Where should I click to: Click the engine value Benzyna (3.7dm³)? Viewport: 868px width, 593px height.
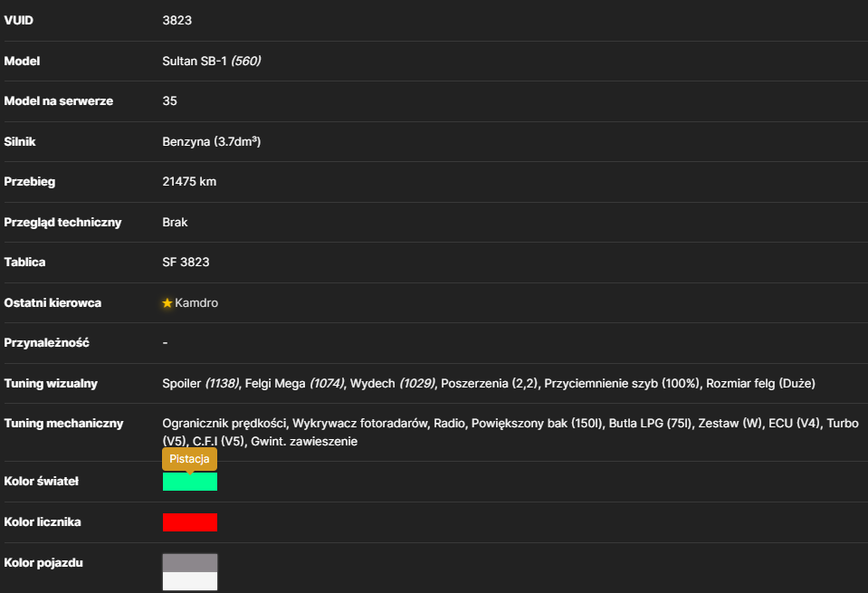point(212,142)
